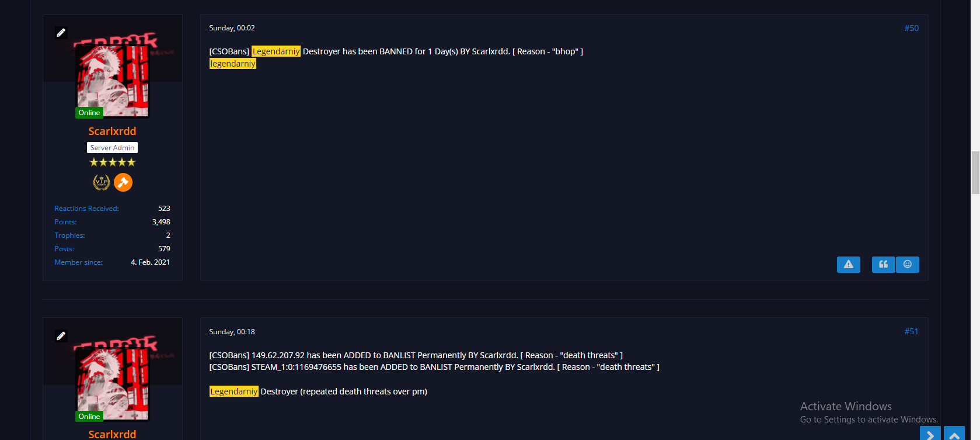The image size is (980, 440).
Task: Click the V.I.P laurel badge icon
Action: click(x=102, y=182)
